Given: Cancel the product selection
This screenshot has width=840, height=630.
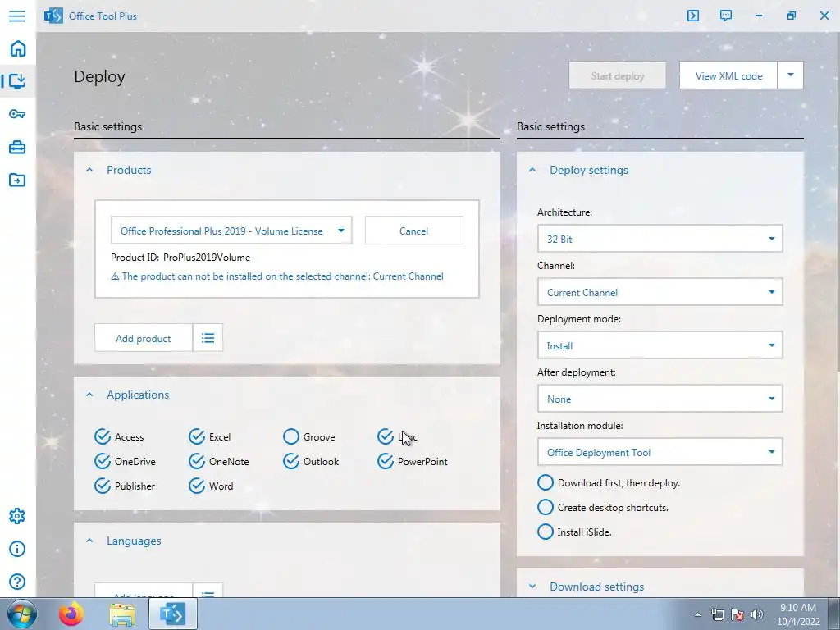Looking at the screenshot, I should [x=413, y=231].
